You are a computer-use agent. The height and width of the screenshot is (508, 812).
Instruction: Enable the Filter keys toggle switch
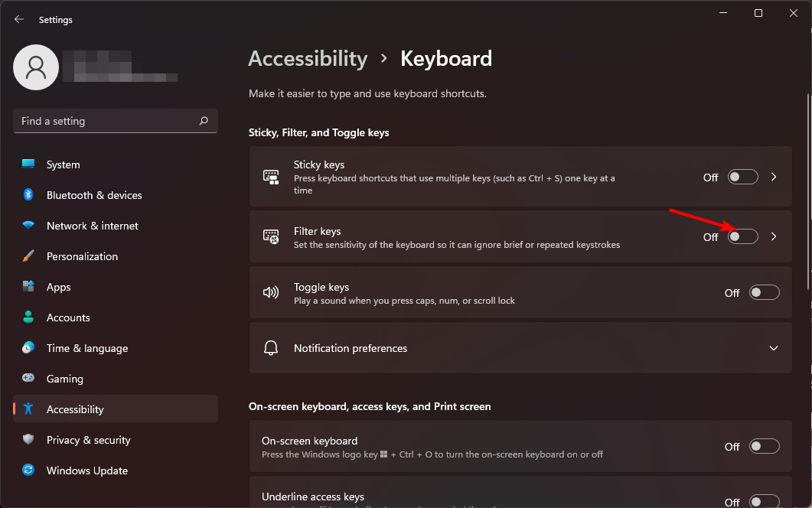pos(742,236)
